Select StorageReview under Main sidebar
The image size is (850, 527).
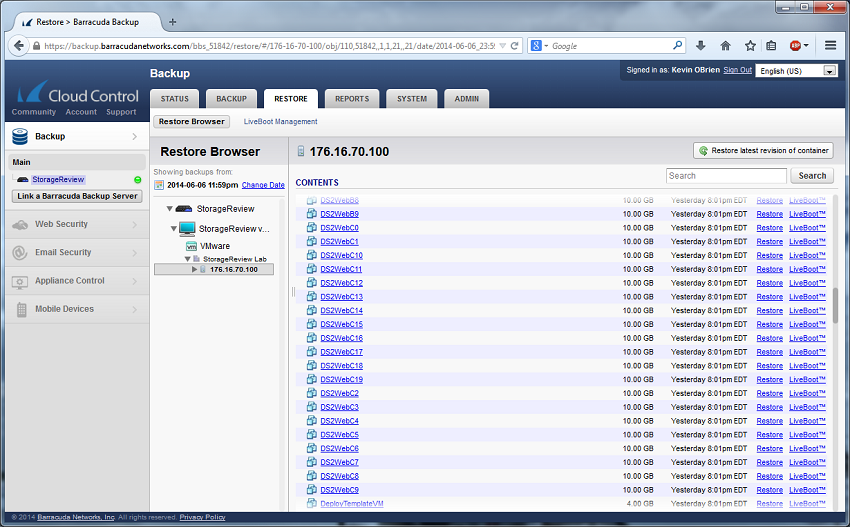pos(58,179)
